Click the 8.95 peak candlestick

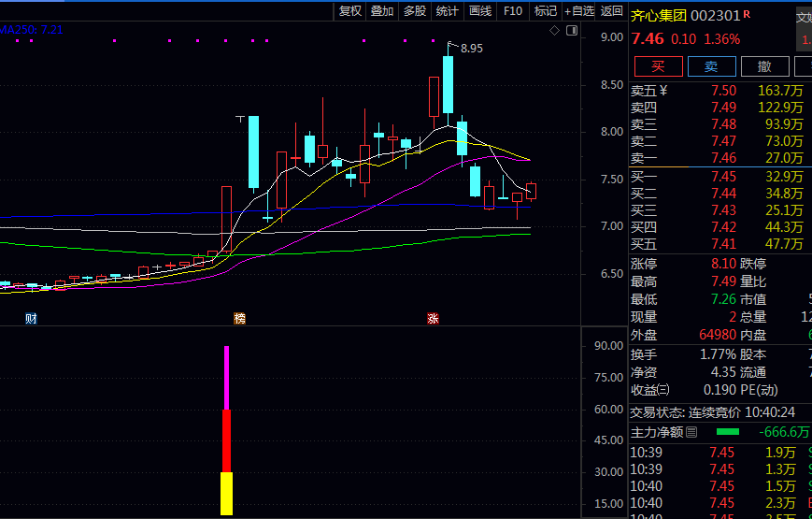click(x=449, y=84)
